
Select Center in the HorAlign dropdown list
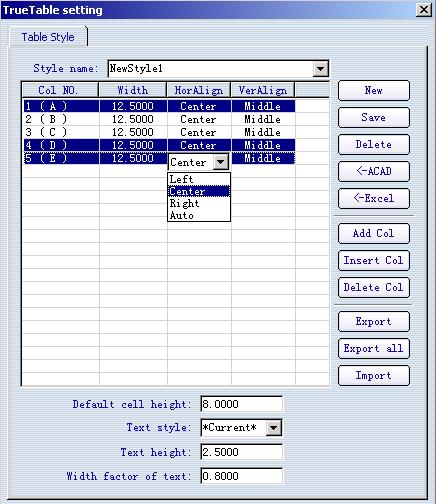[199, 191]
